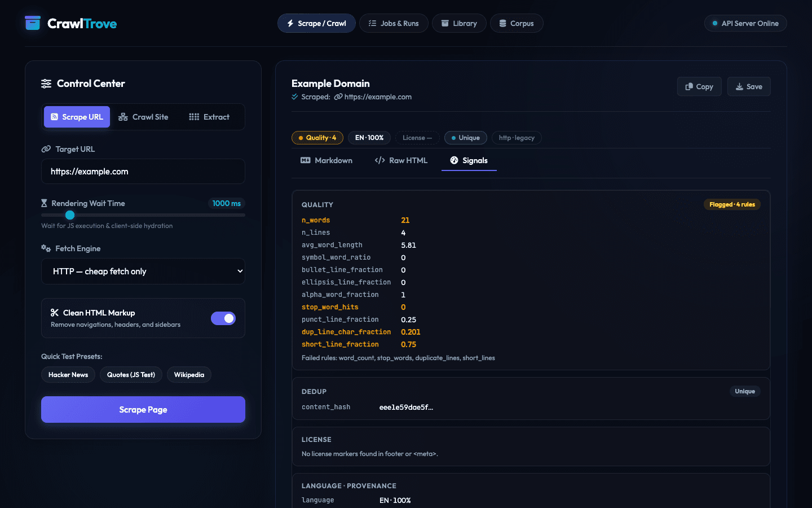
Task: Open the Fetch Engine dropdown
Action: pos(143,271)
